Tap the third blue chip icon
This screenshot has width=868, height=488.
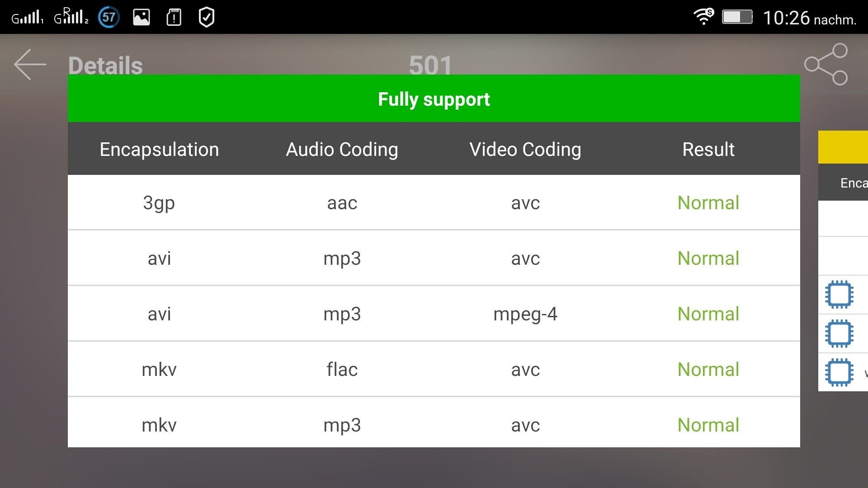tap(839, 372)
